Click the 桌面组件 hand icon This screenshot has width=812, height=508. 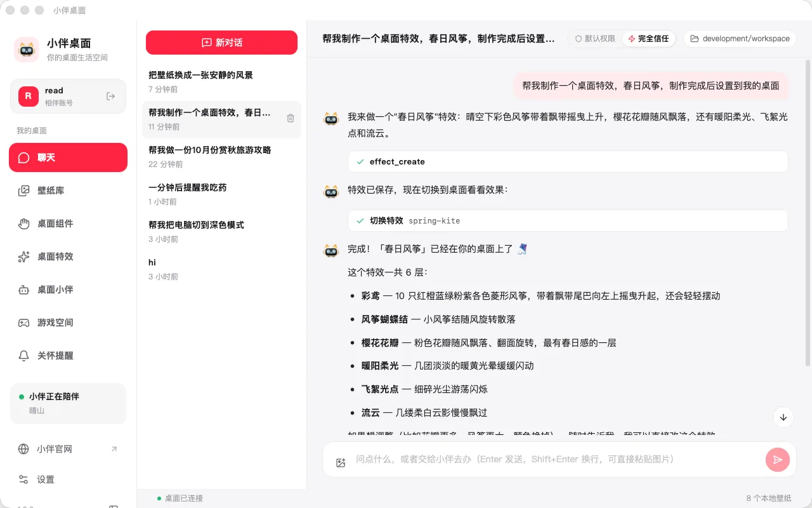tap(24, 224)
